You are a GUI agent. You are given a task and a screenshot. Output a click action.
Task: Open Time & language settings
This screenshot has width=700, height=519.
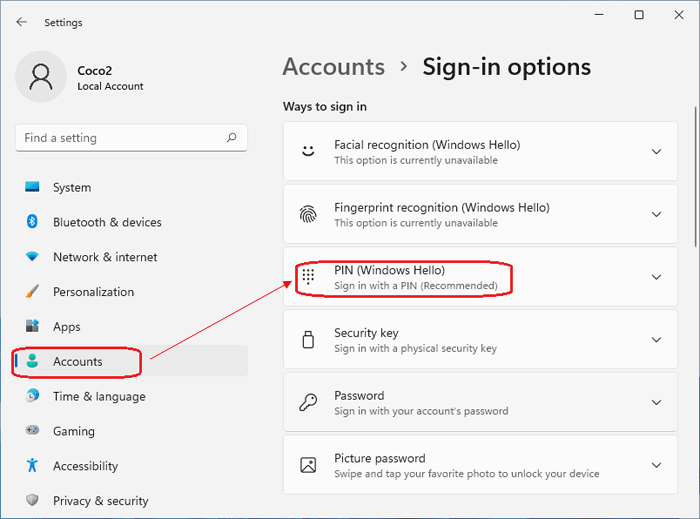point(130,396)
